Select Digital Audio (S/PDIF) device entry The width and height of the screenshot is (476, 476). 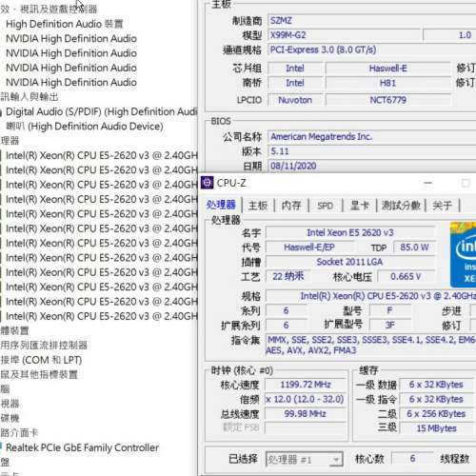pyautogui.click(x=102, y=111)
